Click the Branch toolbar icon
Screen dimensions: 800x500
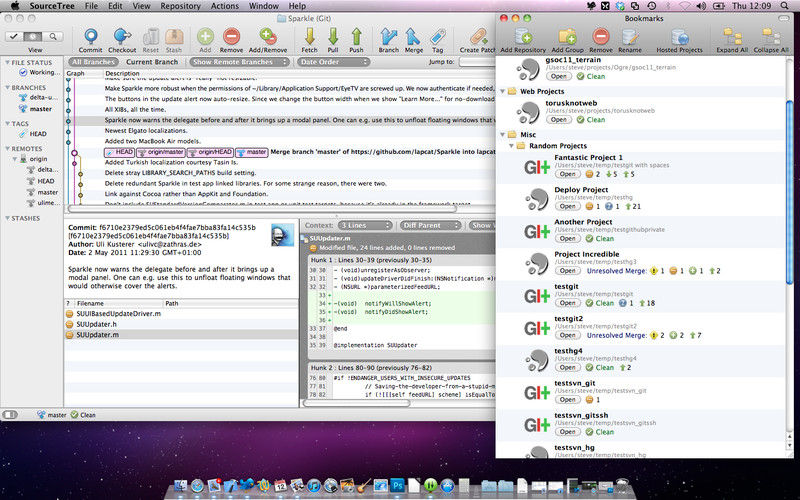coord(388,37)
